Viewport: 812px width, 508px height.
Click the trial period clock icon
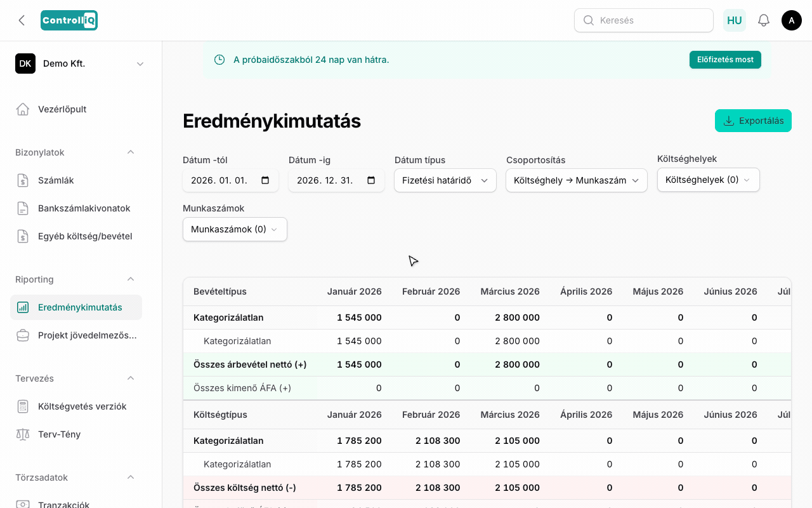pyautogui.click(x=219, y=60)
